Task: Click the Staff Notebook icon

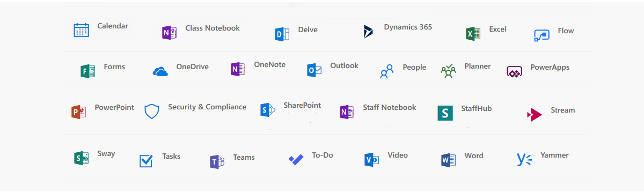Action: 347,112
